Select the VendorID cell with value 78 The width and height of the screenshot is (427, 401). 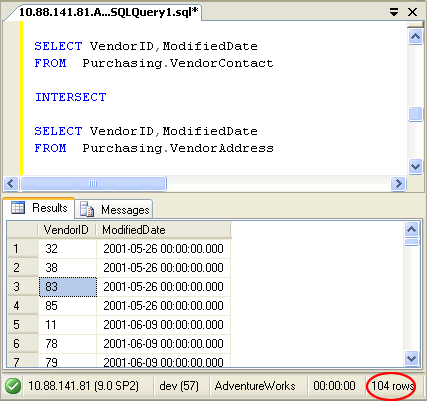point(68,344)
